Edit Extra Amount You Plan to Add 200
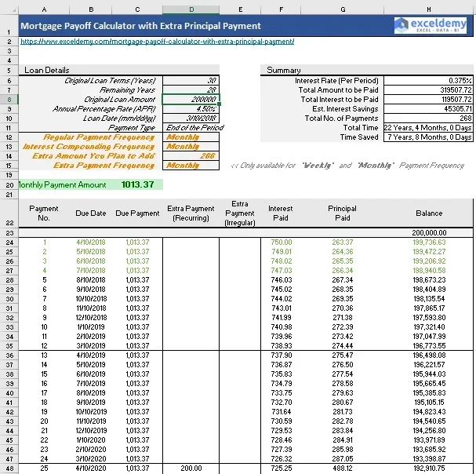476x474 pixels. coord(191,156)
